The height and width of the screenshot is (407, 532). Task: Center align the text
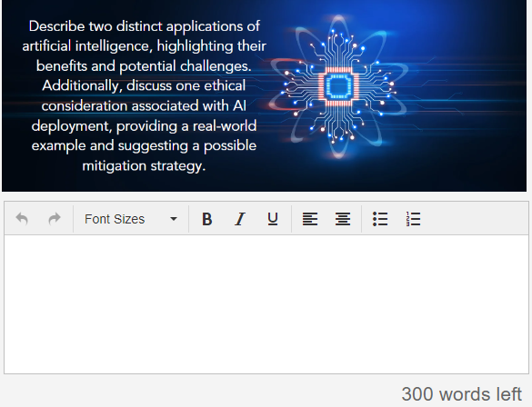tap(343, 219)
